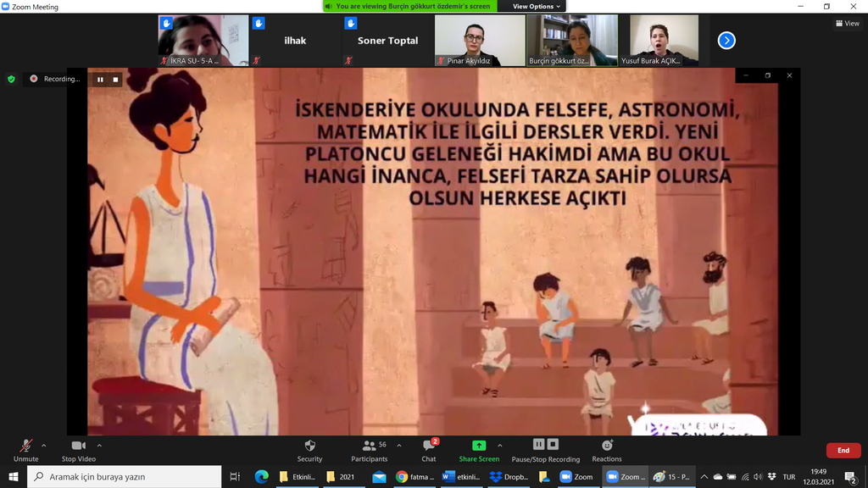Click raised hand icon on İKRA SU tile
The width and height of the screenshot is (868, 488).
[166, 23]
